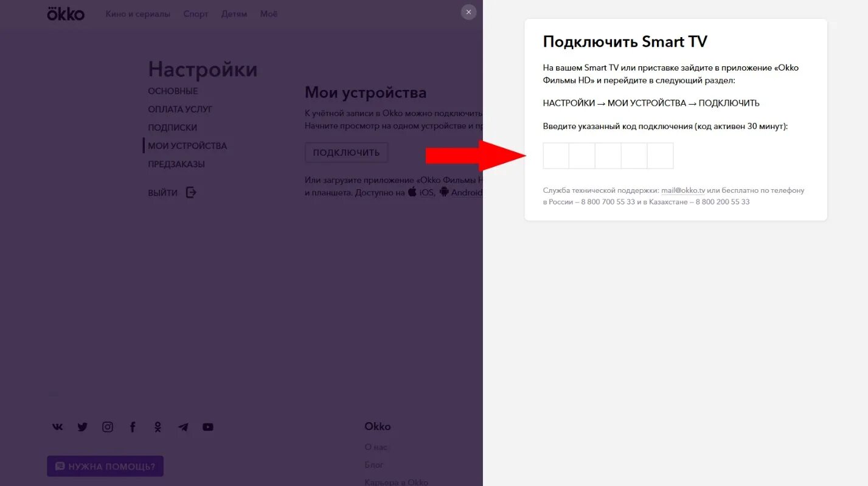The width and height of the screenshot is (868, 486).
Task: Open Спорт menu item
Action: (196, 13)
